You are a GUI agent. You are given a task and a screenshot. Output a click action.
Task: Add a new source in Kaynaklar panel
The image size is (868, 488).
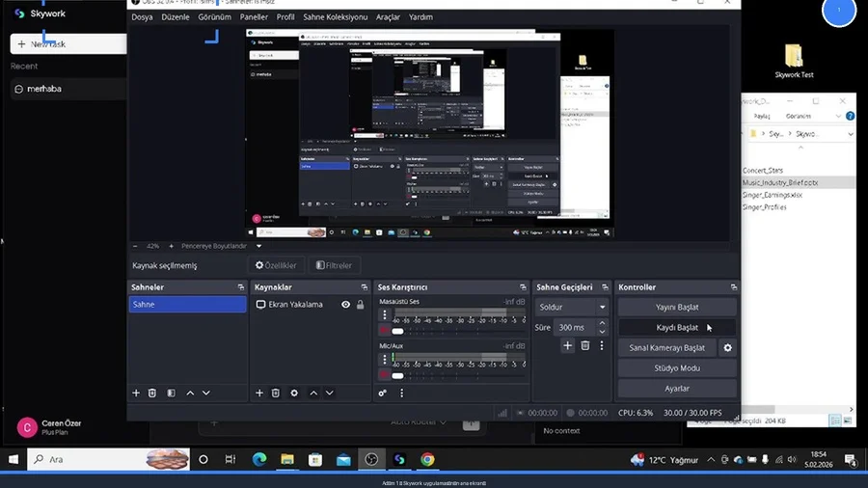[x=259, y=393]
